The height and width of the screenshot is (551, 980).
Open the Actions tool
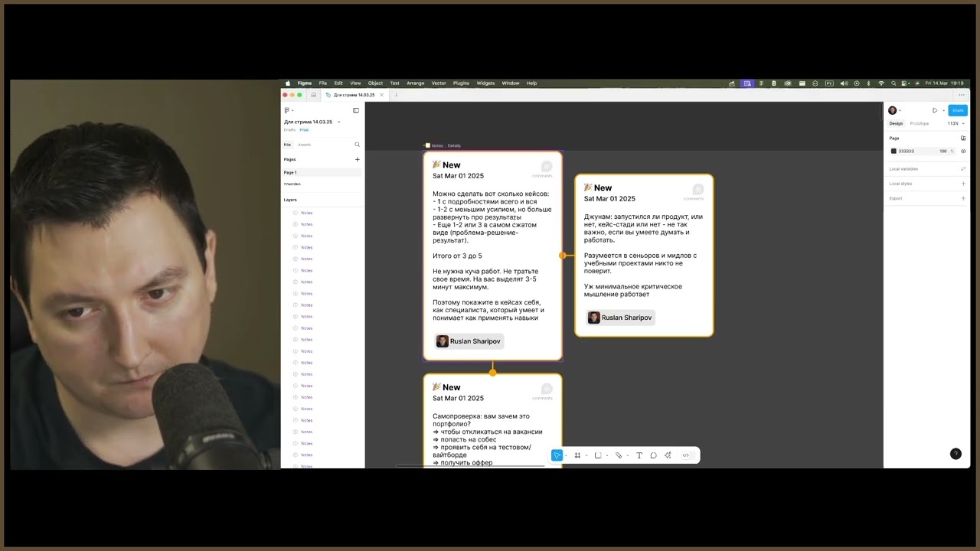(x=668, y=455)
